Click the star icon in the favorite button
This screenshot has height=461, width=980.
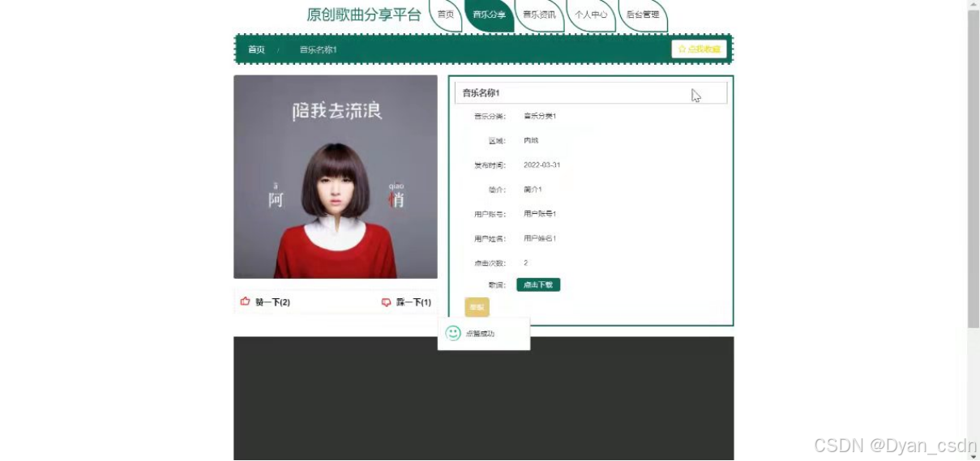(x=682, y=49)
